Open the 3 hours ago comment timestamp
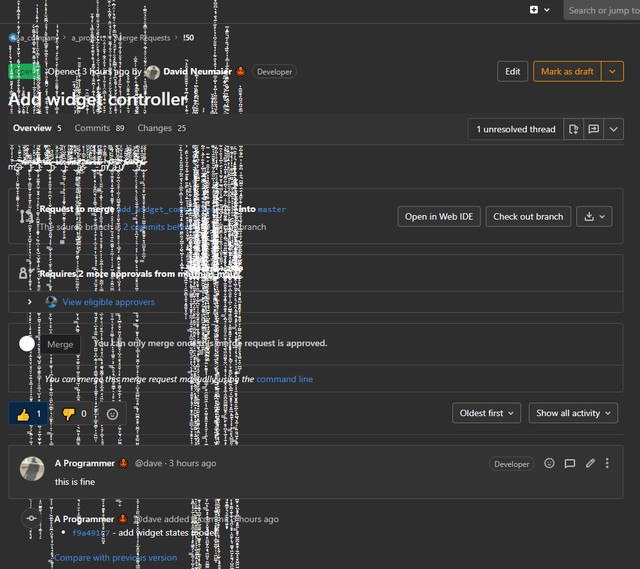 pyautogui.click(x=193, y=463)
